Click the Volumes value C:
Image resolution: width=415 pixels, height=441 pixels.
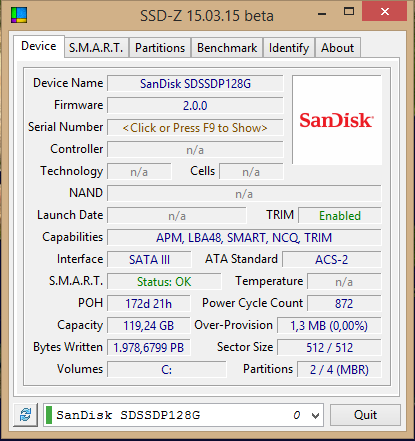(x=167, y=370)
